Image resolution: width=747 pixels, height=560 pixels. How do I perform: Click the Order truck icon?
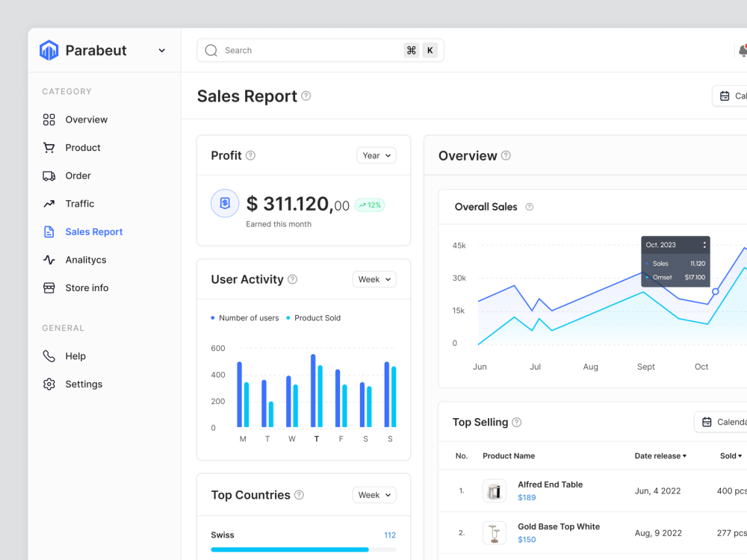coord(49,175)
